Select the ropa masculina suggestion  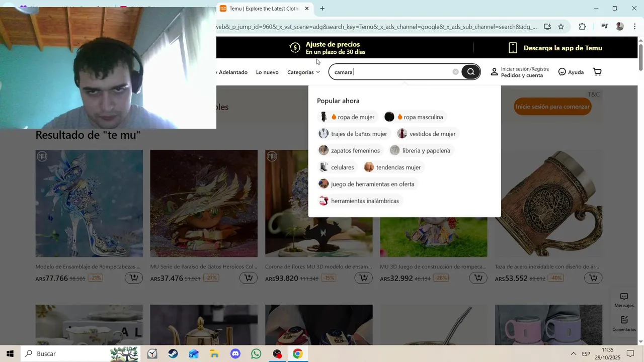pos(414,117)
